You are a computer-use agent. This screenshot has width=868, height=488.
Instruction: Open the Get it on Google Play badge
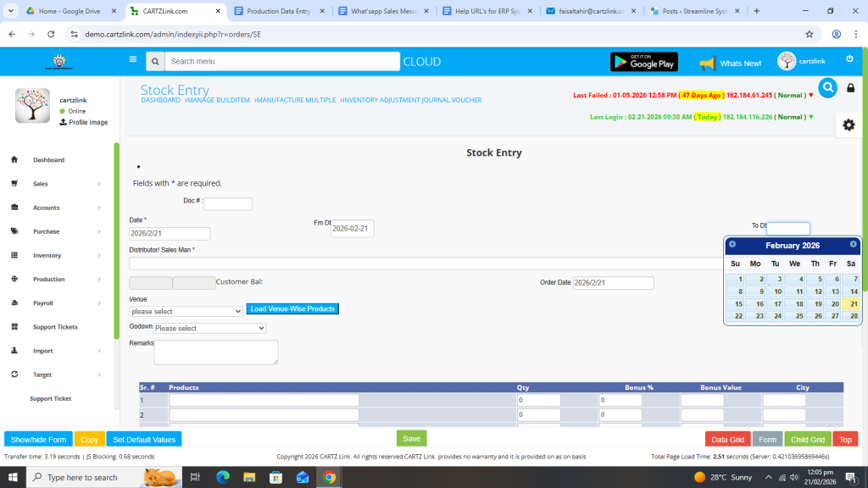pos(643,61)
